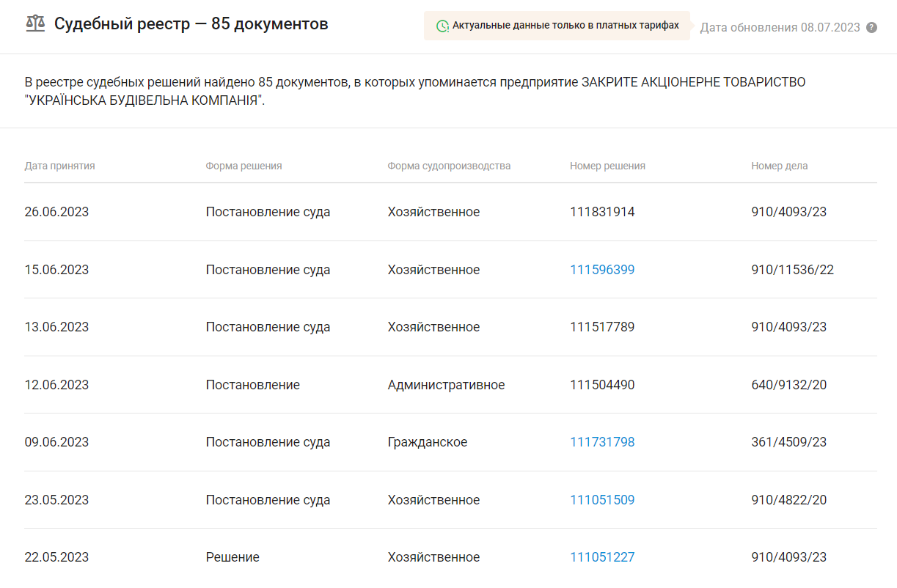
Task: Click case number 910/4093/23 in 13.06.2023 row
Action: [788, 327]
